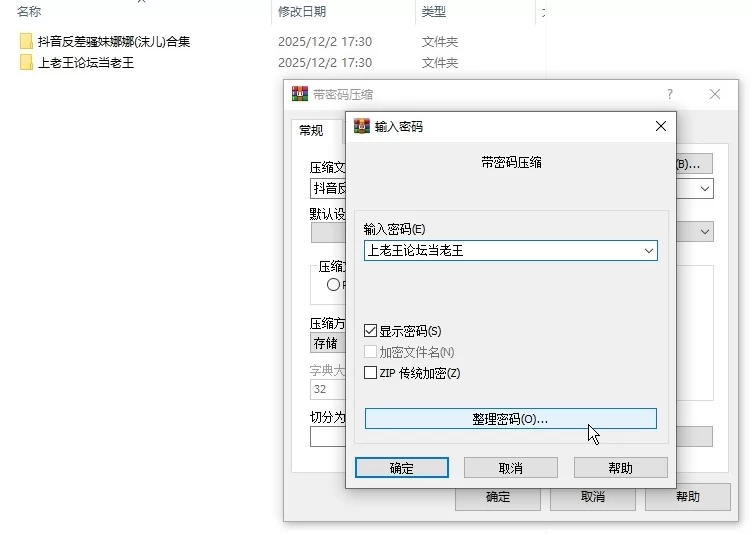Open 帮助 in the 输入密码 dialog
This screenshot has width=752, height=535.
620,468
